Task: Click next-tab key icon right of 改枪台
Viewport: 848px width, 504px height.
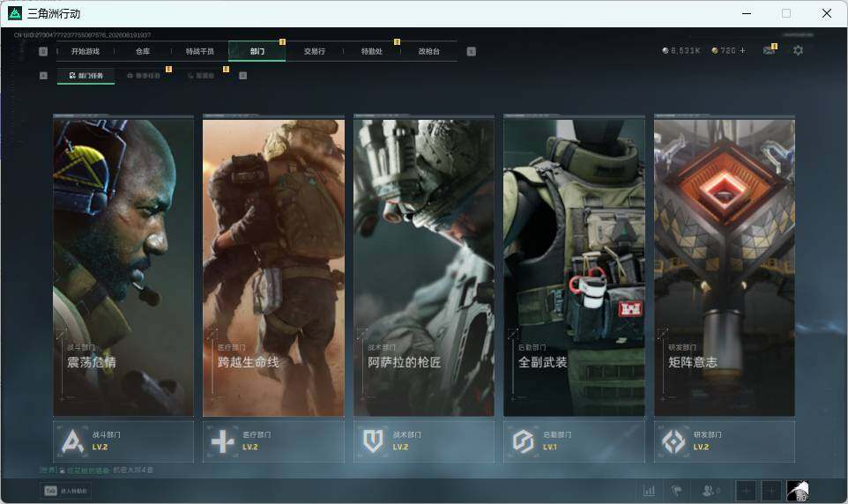Action: [471, 51]
